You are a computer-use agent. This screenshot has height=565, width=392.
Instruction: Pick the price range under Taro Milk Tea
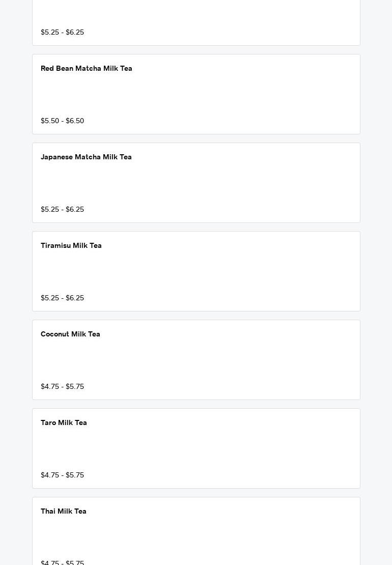tap(62, 475)
